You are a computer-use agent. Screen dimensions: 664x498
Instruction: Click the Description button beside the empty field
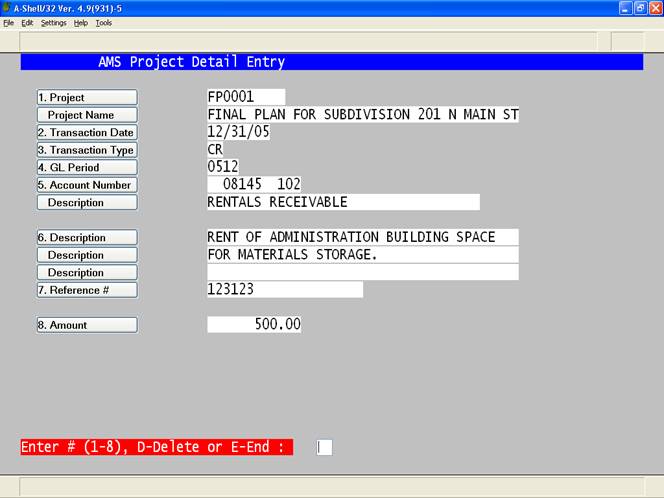pyautogui.click(x=87, y=272)
